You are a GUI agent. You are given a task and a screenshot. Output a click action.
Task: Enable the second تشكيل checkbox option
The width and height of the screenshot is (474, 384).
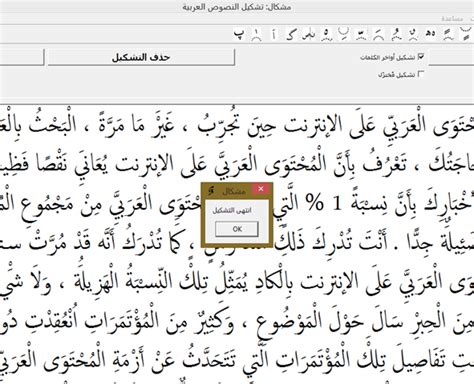(421, 74)
